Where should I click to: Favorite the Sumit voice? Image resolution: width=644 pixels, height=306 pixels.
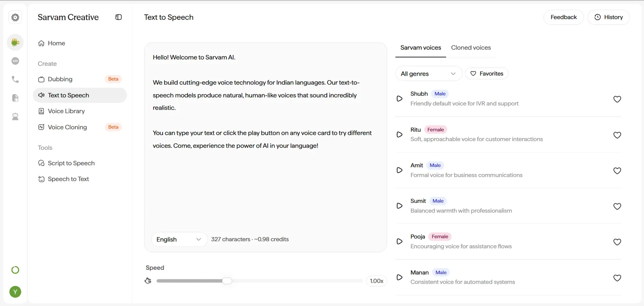click(617, 206)
